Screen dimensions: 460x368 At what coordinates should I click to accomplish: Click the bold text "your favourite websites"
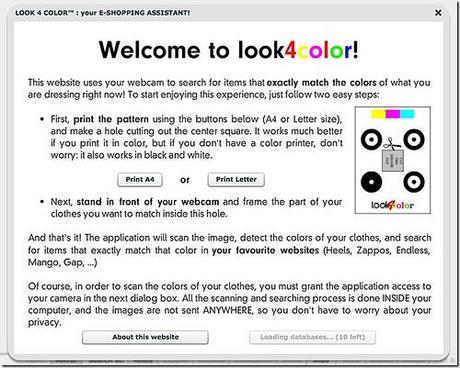point(265,250)
